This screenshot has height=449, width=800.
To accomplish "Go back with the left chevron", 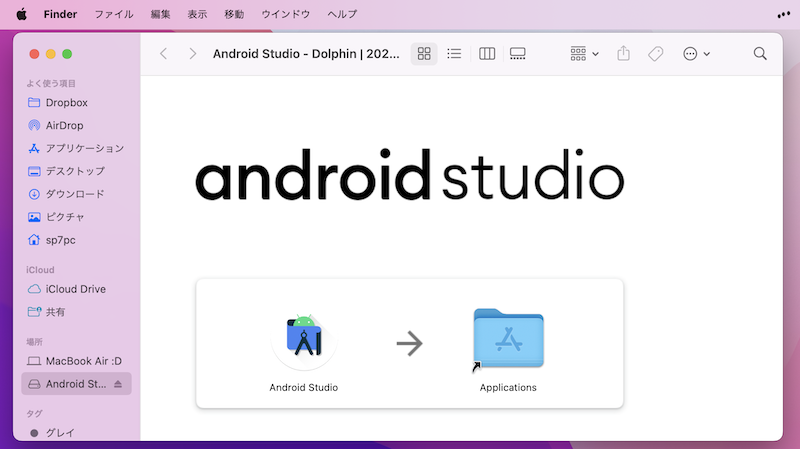I will click(163, 54).
